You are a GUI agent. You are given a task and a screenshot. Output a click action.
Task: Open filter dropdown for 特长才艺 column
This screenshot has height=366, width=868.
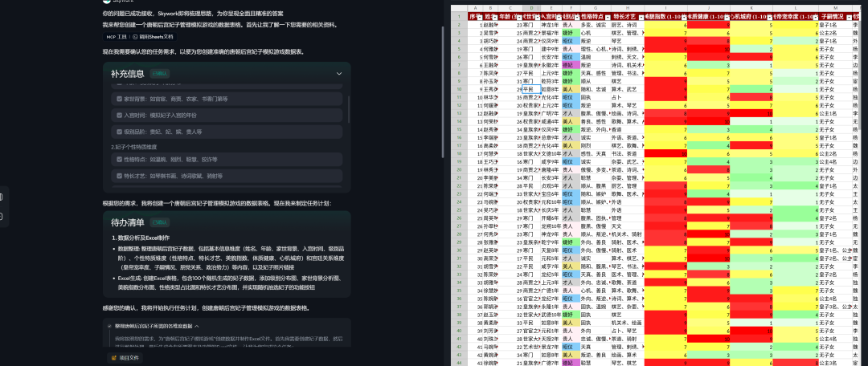point(641,17)
